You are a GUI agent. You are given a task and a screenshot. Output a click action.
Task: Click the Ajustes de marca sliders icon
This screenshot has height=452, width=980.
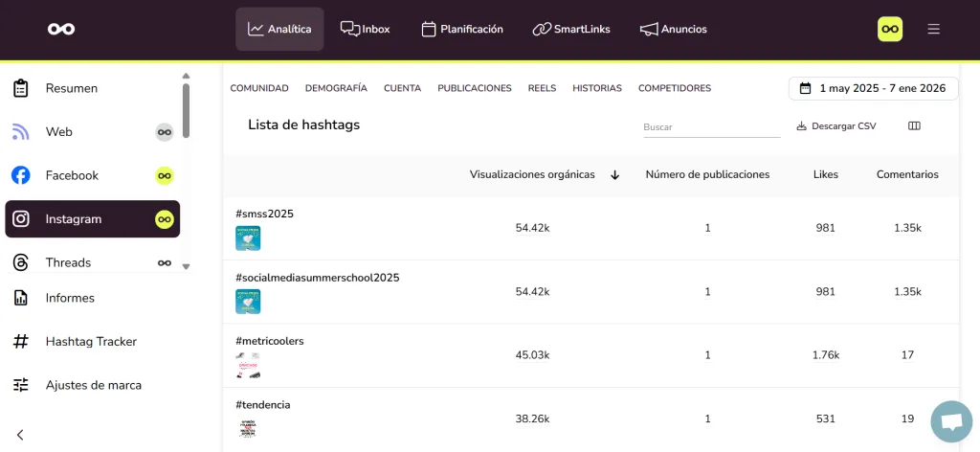(x=21, y=385)
